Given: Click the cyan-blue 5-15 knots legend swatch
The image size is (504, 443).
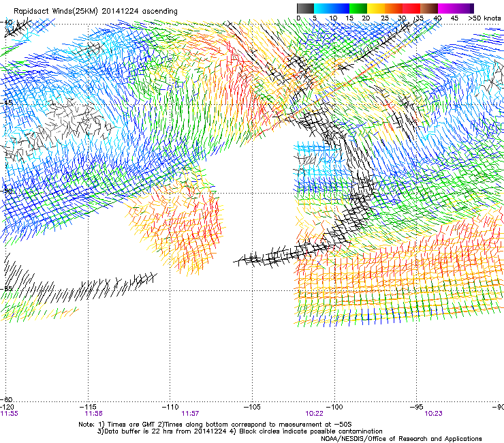Looking at the screenshot, I should click(332, 8).
